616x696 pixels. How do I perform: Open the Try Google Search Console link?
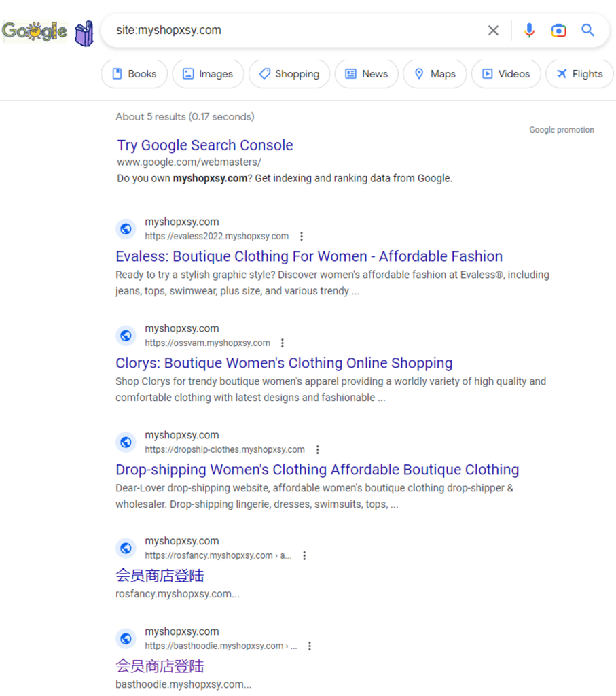tap(205, 145)
